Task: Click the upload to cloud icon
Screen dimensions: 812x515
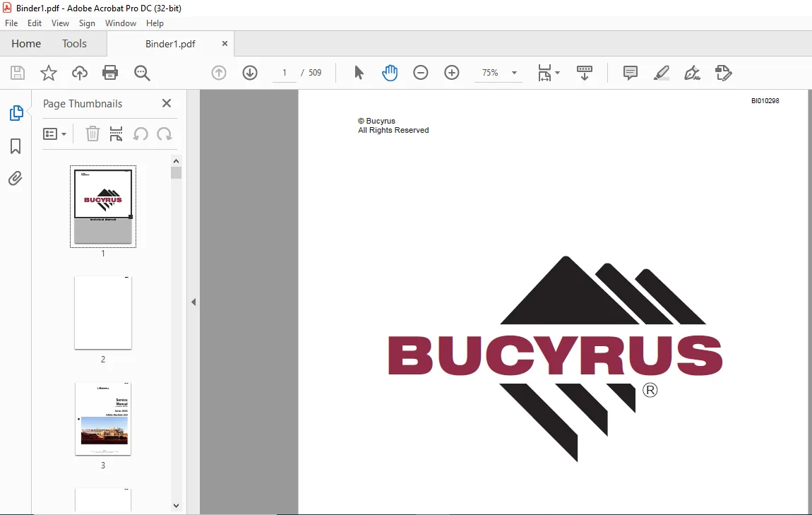Action: [80, 73]
